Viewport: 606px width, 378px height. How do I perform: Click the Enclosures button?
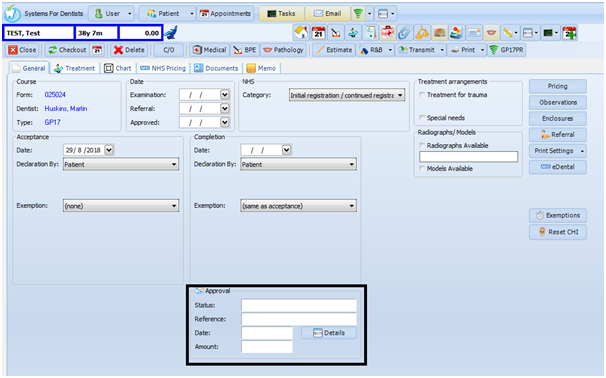558,119
